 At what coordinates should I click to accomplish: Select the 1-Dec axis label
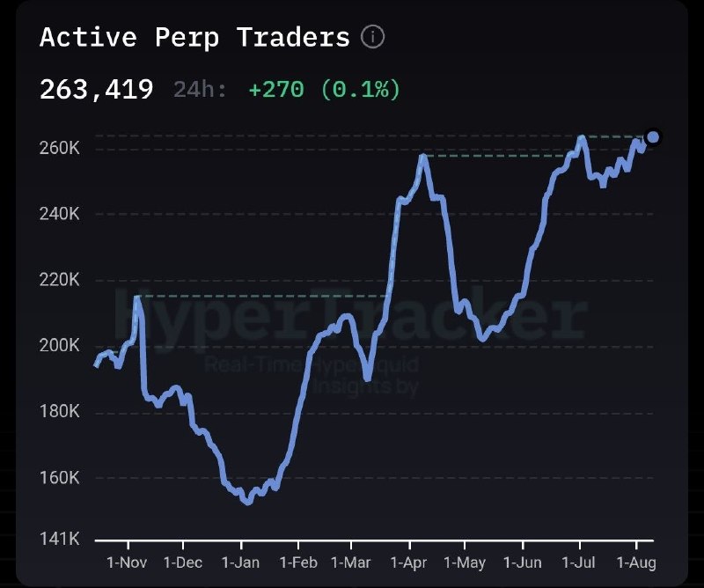(183, 562)
